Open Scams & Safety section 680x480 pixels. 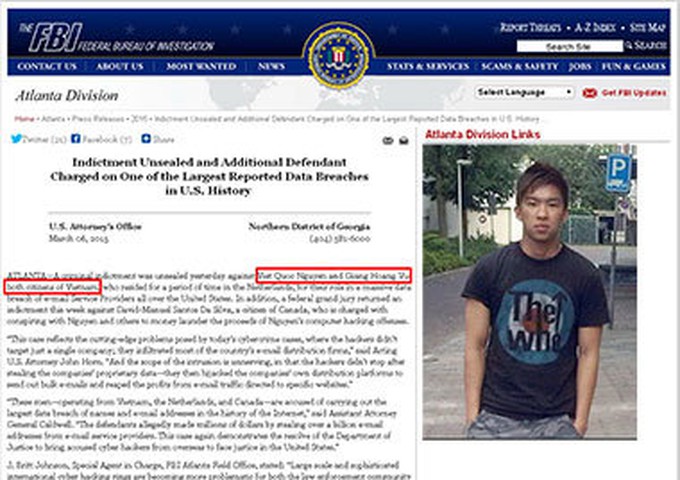coord(520,66)
